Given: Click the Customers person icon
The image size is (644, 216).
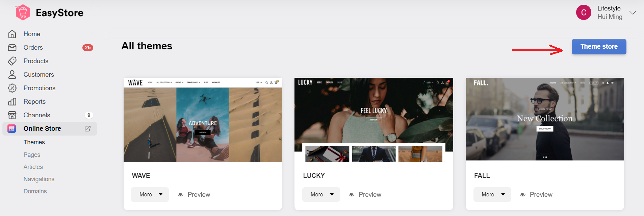Looking at the screenshot, I should coord(12,75).
